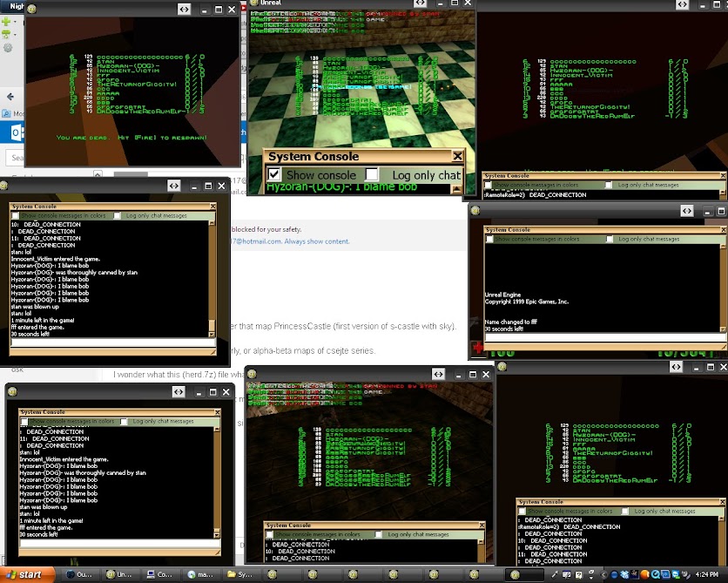Toggle 'Show console messages in colors' in the bottom-center window
The width and height of the screenshot is (728, 583).
(x=269, y=535)
